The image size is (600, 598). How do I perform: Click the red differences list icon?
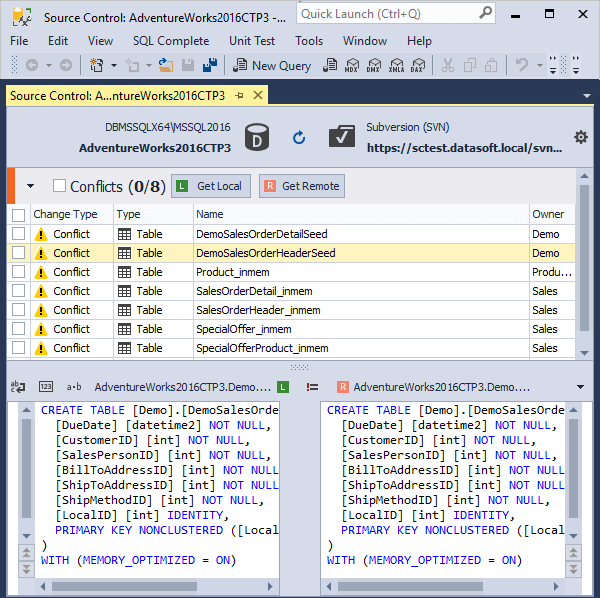pyautogui.click(x=312, y=387)
